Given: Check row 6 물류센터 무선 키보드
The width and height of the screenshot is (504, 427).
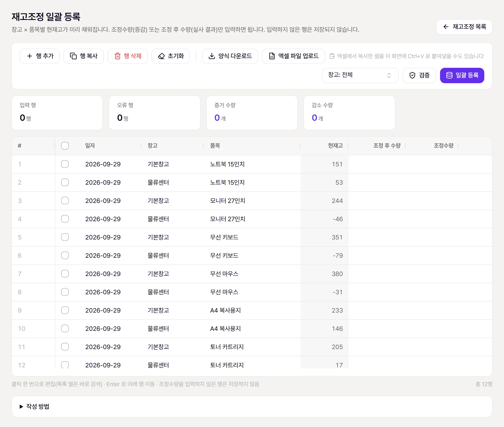Looking at the screenshot, I should 65,255.
